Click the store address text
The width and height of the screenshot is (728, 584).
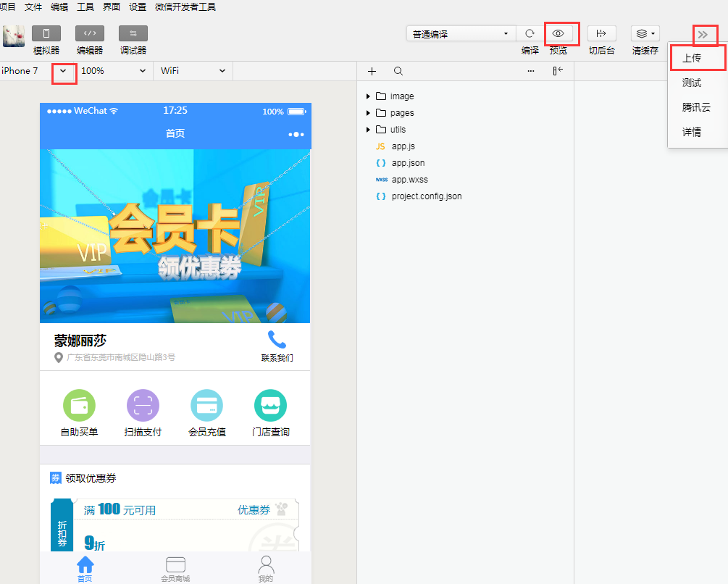121,357
